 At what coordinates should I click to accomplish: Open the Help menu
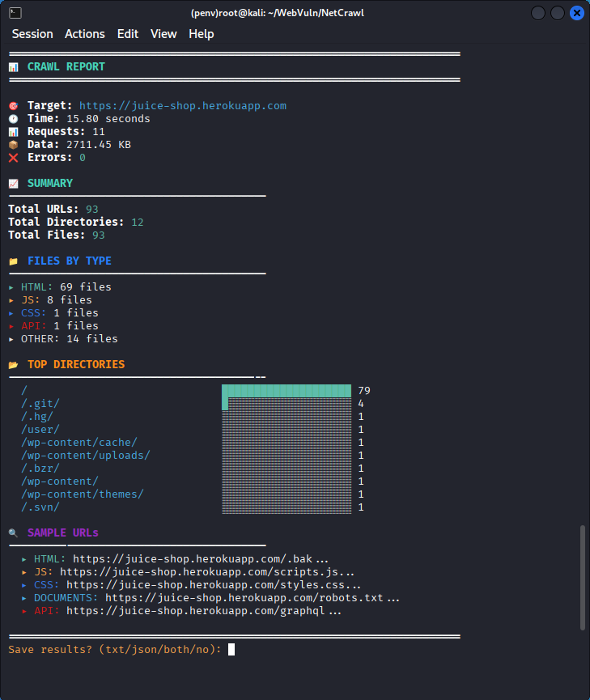coord(202,34)
